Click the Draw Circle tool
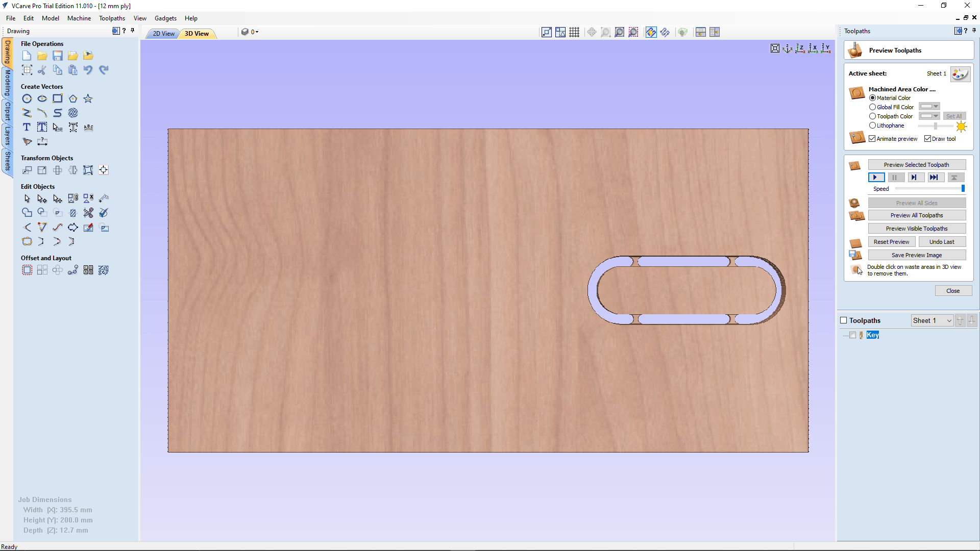The width and height of the screenshot is (980, 551). [27, 98]
